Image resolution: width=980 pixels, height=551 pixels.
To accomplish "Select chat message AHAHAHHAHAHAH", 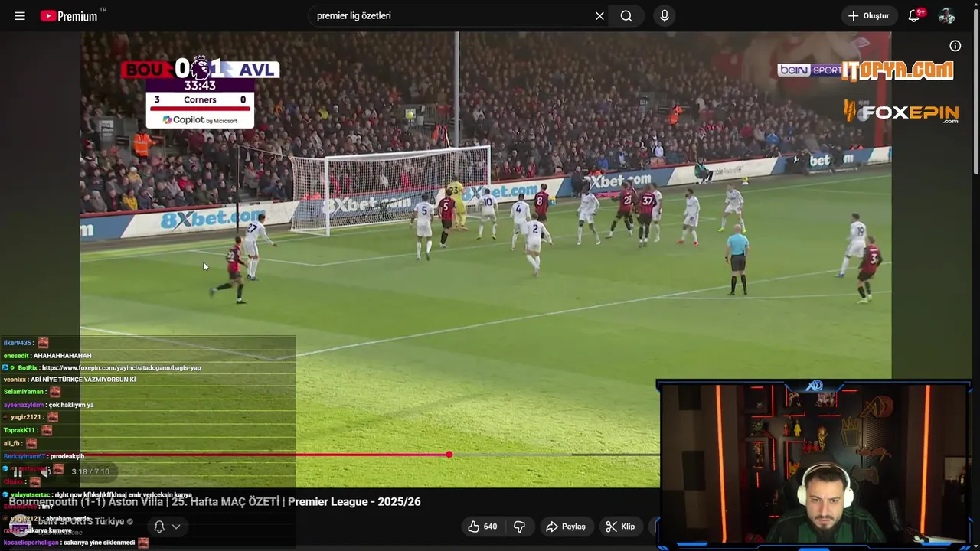I will 63,356.
